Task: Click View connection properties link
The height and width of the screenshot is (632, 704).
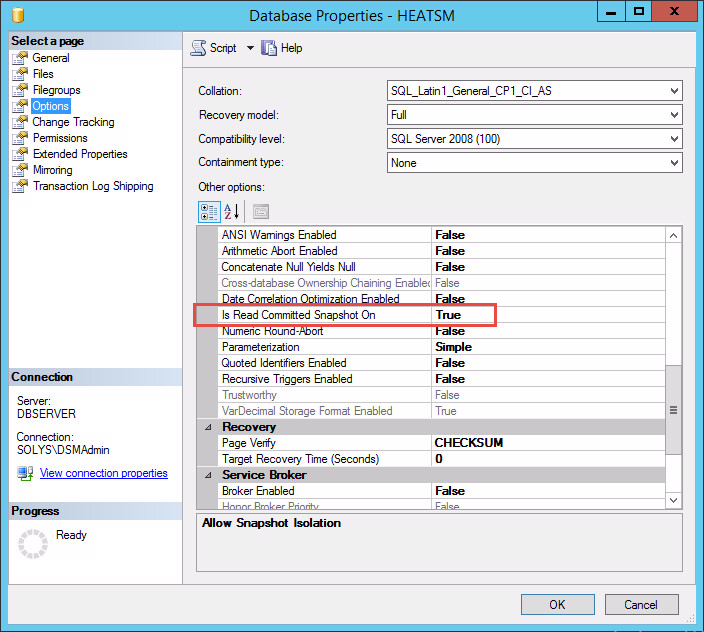Action: tap(103, 473)
